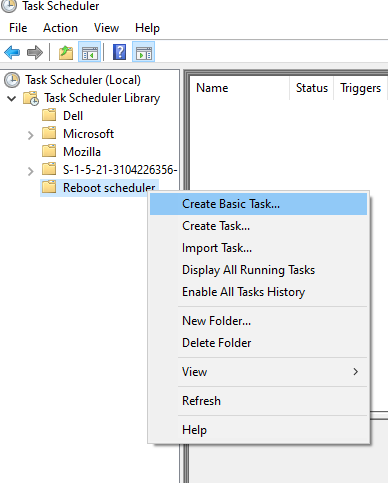The width and height of the screenshot is (388, 483).
Task: Choose Create Basic Task... from context menu
Action: 258,204
